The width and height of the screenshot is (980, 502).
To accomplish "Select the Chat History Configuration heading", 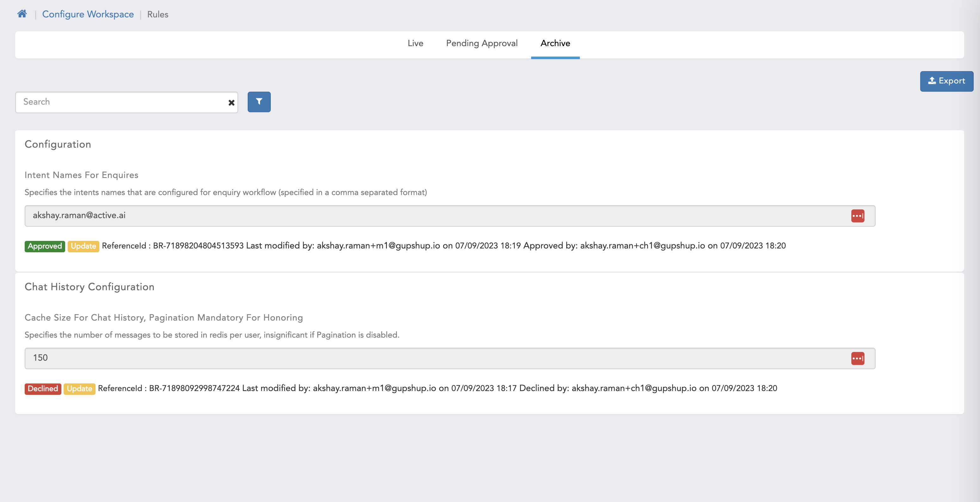I will tap(90, 287).
